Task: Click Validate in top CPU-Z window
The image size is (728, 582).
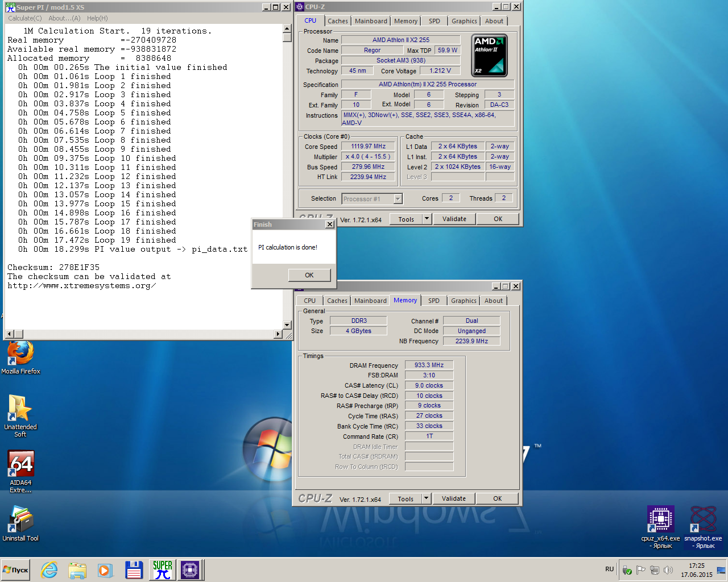Action: (454, 219)
